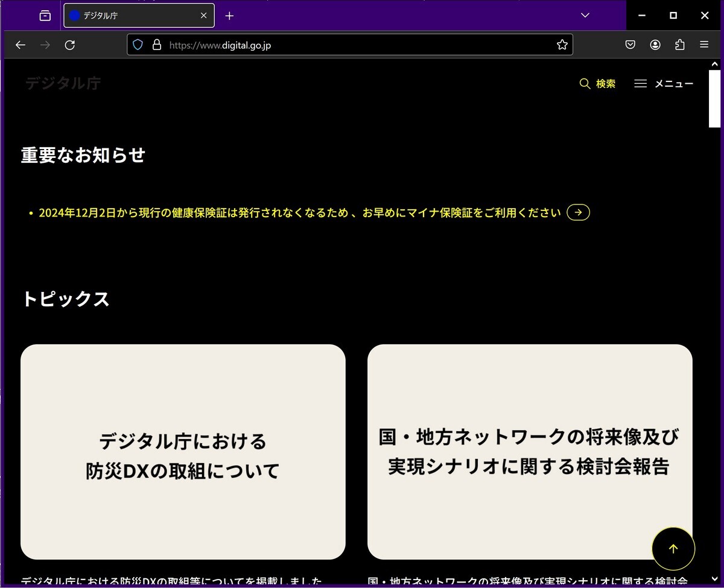Maximize the Firefox window
Image resolution: width=724 pixels, height=588 pixels.
pyautogui.click(x=673, y=16)
